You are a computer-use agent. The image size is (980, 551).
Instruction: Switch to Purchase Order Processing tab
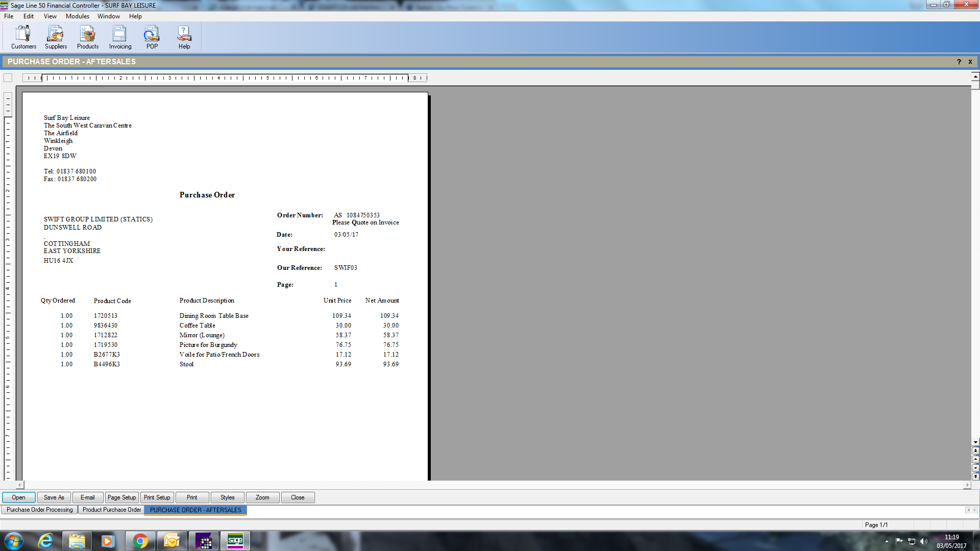tap(40, 510)
